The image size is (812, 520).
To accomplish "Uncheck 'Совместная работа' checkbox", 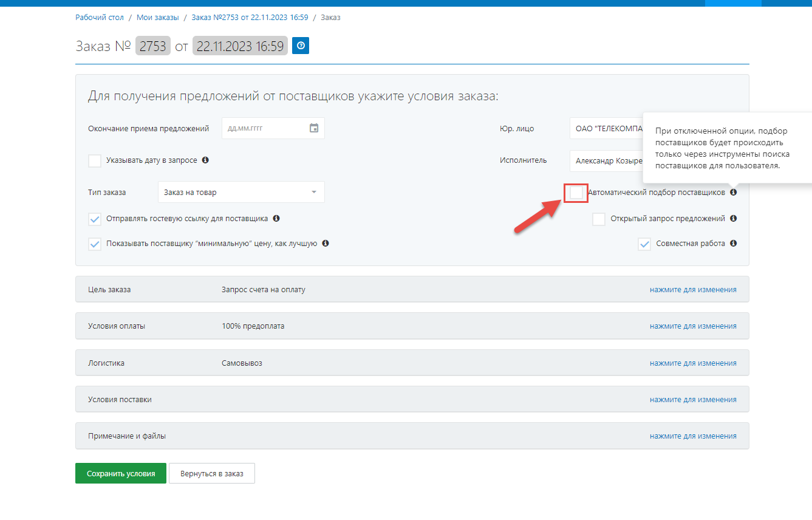I will (x=644, y=244).
